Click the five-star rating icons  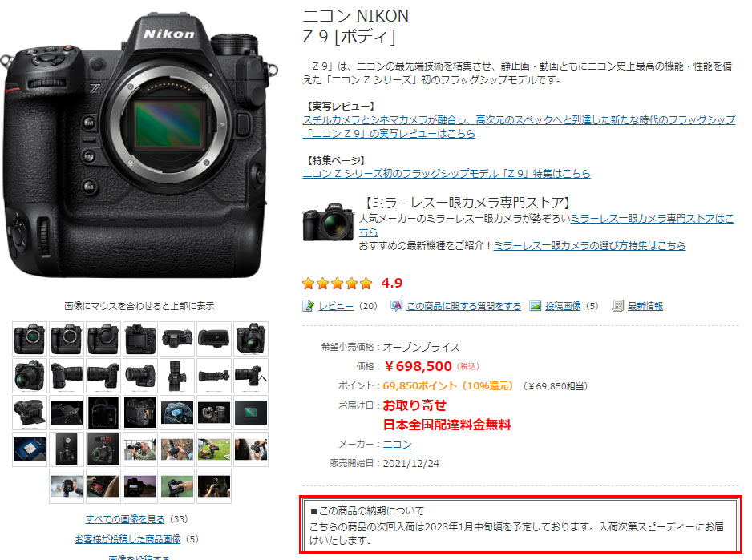point(338,284)
